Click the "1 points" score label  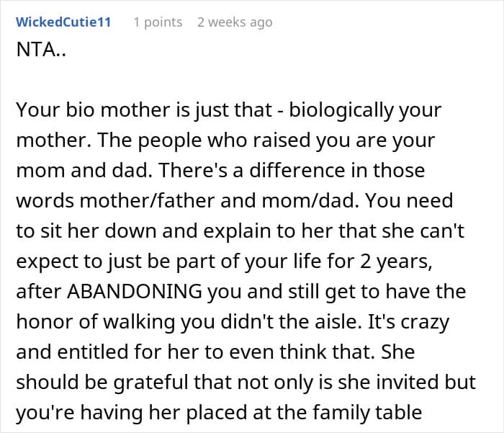(x=158, y=22)
